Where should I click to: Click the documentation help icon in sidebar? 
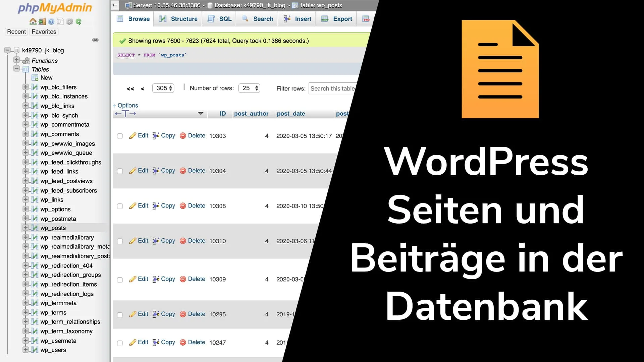(51, 22)
